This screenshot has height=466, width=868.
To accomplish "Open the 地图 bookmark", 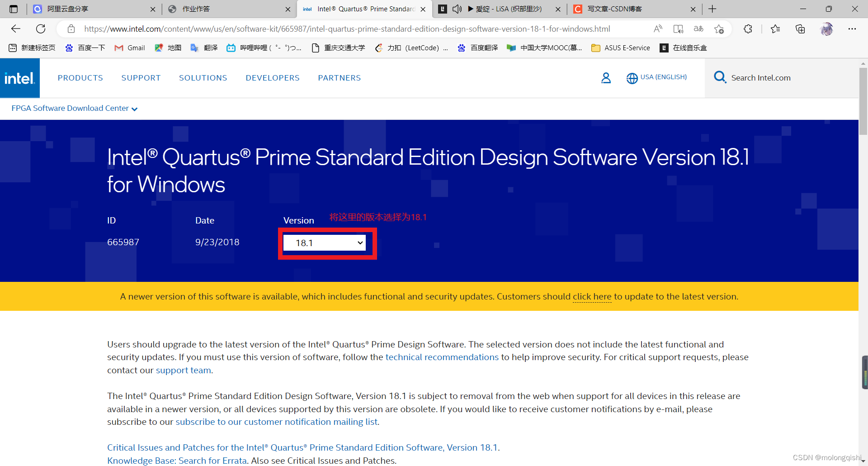I will pyautogui.click(x=168, y=48).
